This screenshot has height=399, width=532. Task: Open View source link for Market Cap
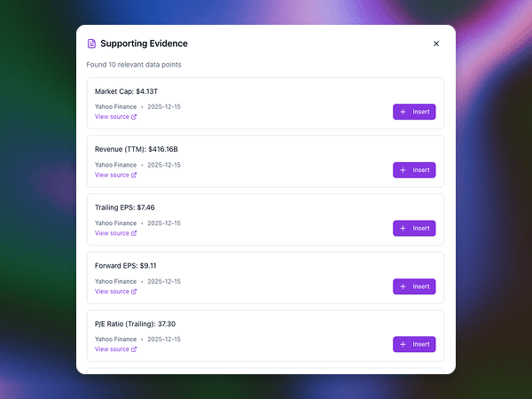(x=113, y=117)
